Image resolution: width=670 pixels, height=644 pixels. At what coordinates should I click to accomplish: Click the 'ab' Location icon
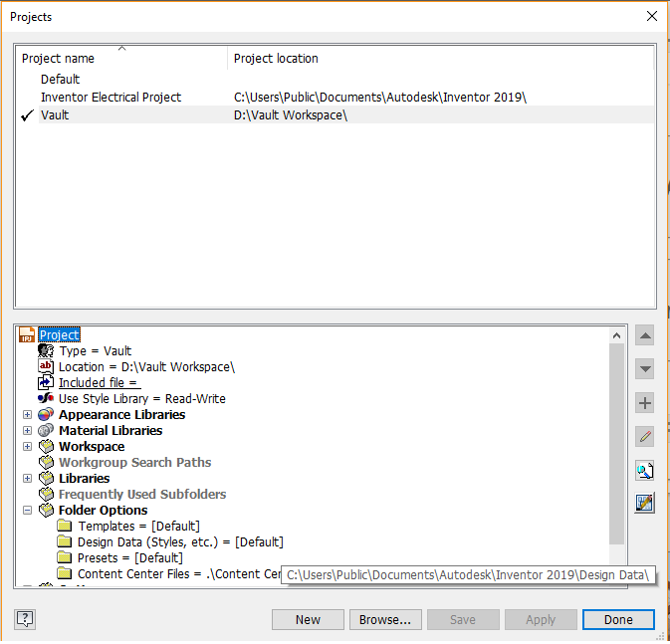(46, 367)
